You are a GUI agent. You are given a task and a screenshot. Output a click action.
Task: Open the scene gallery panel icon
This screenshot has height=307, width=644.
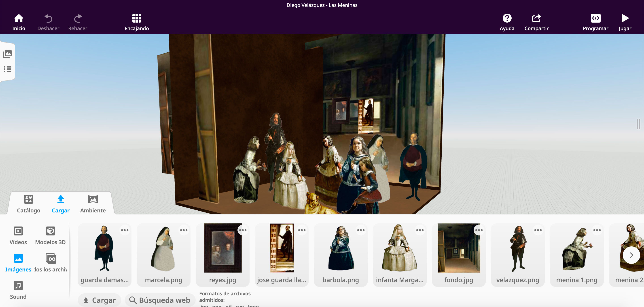pyautogui.click(x=8, y=54)
